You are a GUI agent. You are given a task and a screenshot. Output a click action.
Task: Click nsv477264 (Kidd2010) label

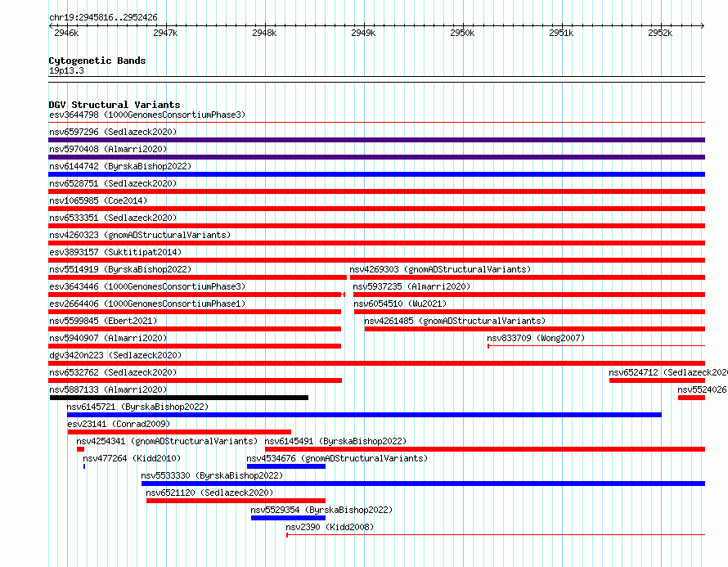tap(132, 458)
